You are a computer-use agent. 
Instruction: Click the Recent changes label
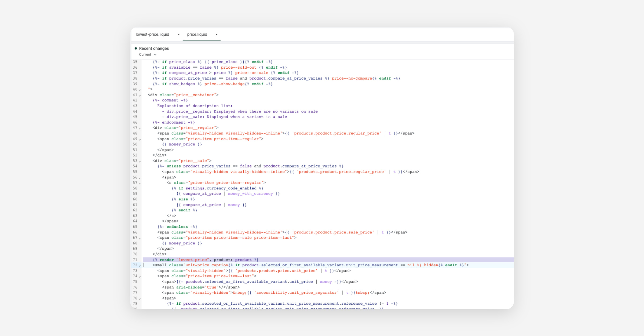(154, 48)
